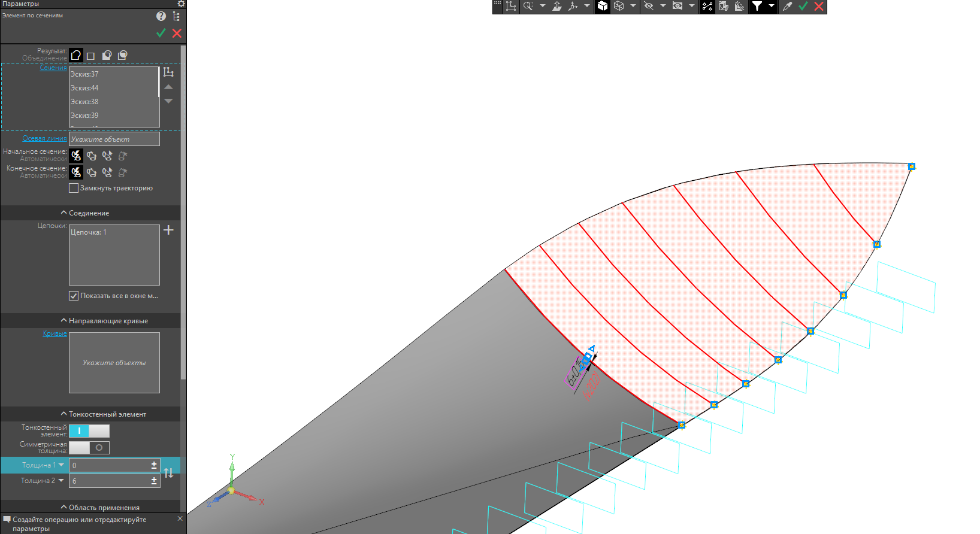
Task: Open help for Элемент по сечениям
Action: pyautogui.click(x=161, y=16)
